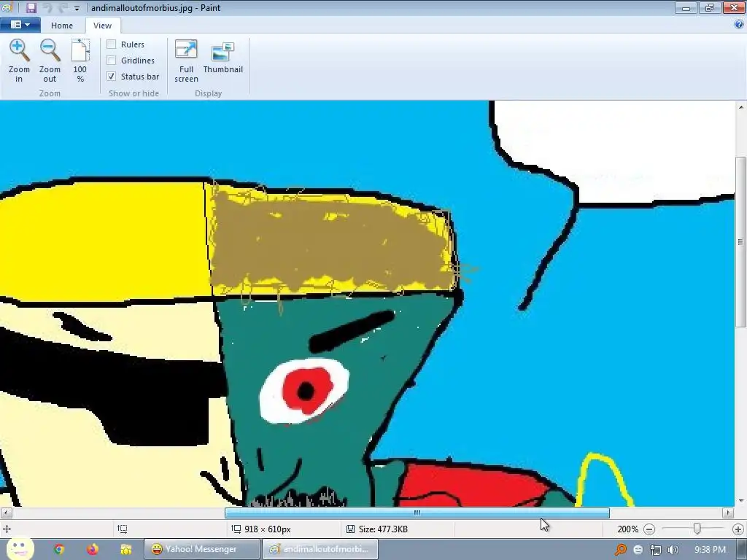The height and width of the screenshot is (560, 747).
Task: Adjust the zoom slider handle
Action: point(697,529)
